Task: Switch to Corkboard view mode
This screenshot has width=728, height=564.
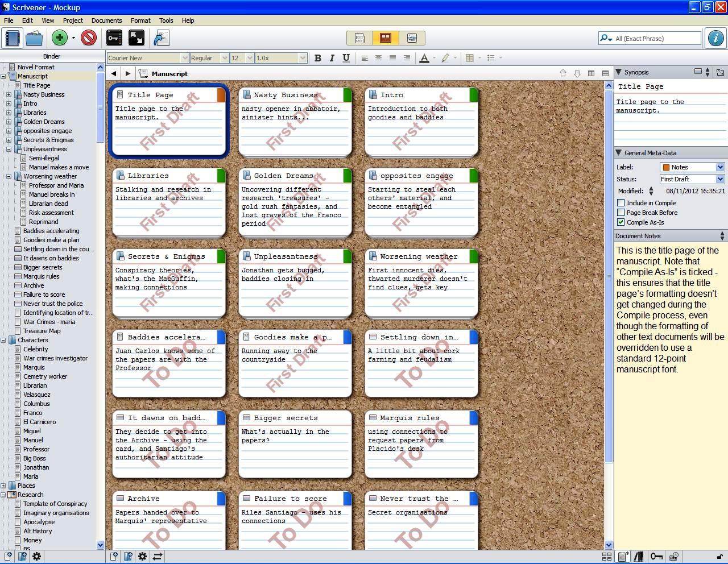Action: [x=386, y=38]
